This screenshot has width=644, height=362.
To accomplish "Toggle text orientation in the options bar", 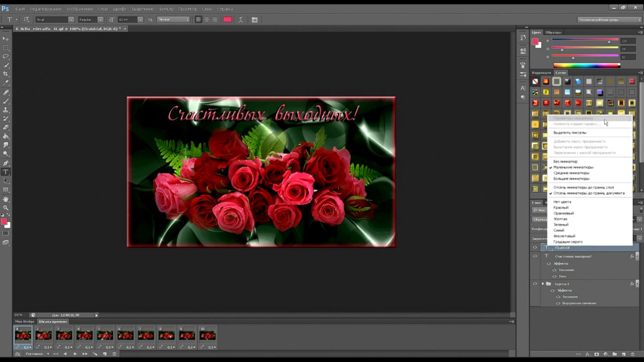I will tap(27, 20).
